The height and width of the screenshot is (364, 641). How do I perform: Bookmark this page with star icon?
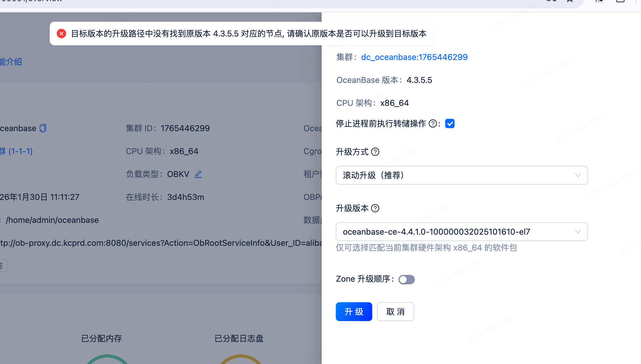point(570,1)
